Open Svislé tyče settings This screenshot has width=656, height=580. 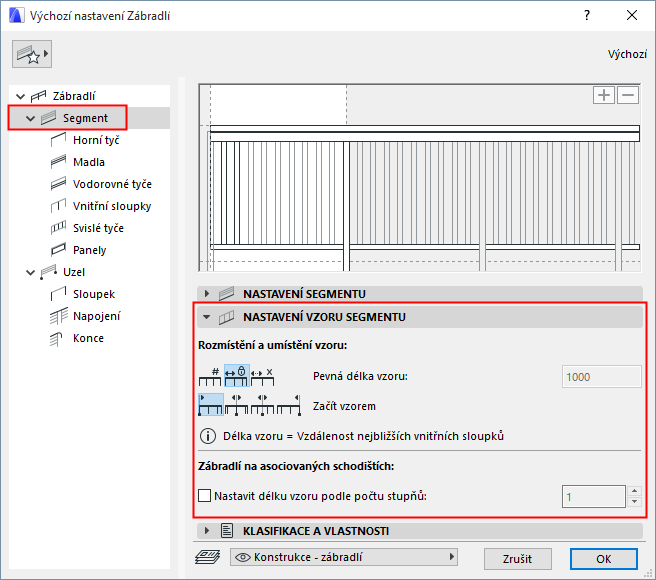click(98, 228)
